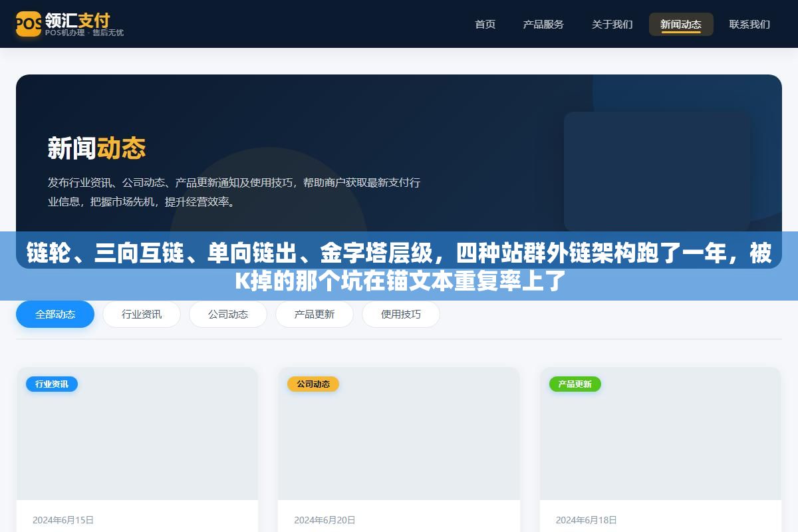Screen dimensions: 798x532
Task: Click the orange 公司动态 card badge
Action: tap(313, 384)
